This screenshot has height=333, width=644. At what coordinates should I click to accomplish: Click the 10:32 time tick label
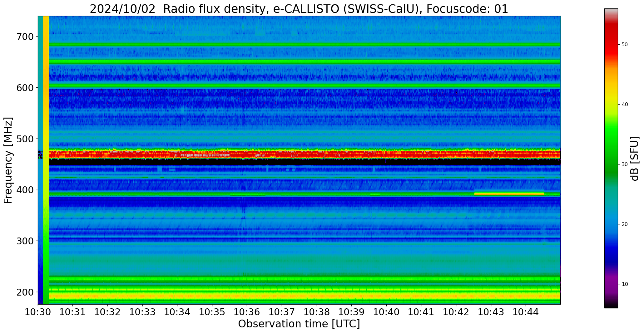pyautogui.click(x=107, y=312)
